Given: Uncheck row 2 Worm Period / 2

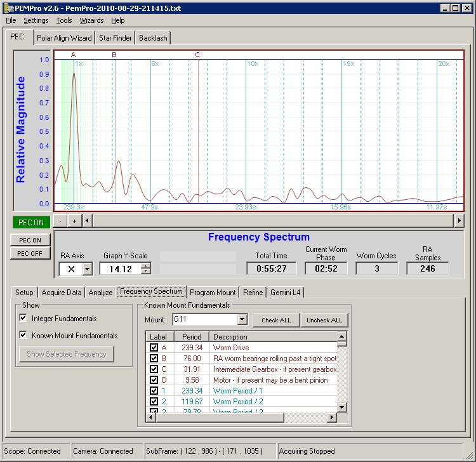Looking at the screenshot, I should click(154, 401).
